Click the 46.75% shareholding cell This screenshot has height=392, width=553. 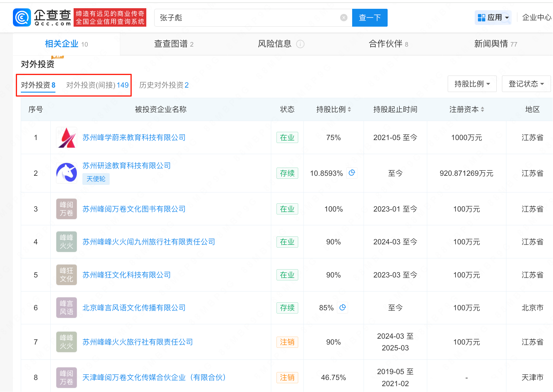pyautogui.click(x=333, y=377)
